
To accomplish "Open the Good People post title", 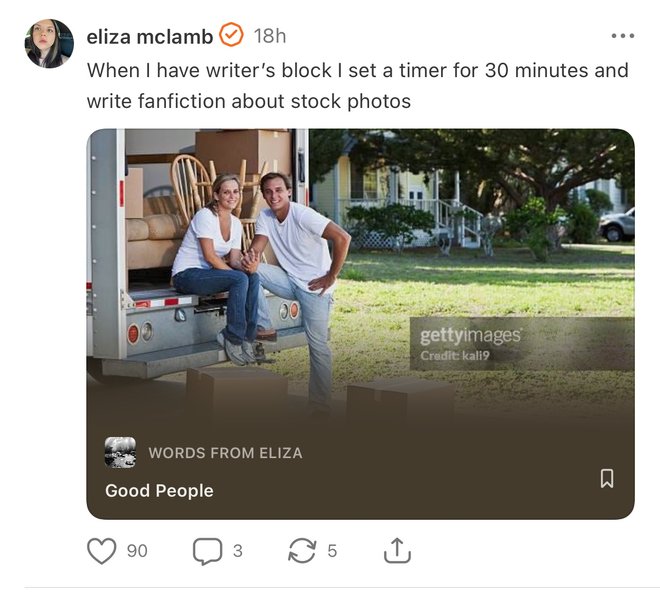I will (159, 490).
